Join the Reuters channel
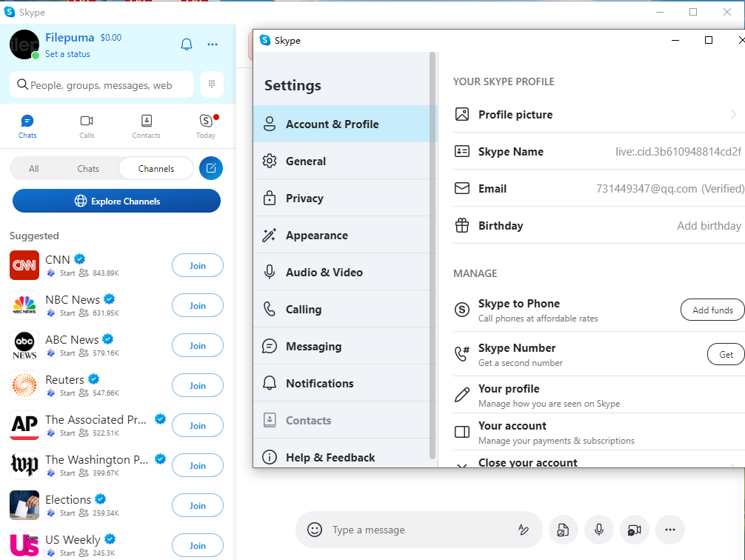The width and height of the screenshot is (745, 560). tap(198, 385)
